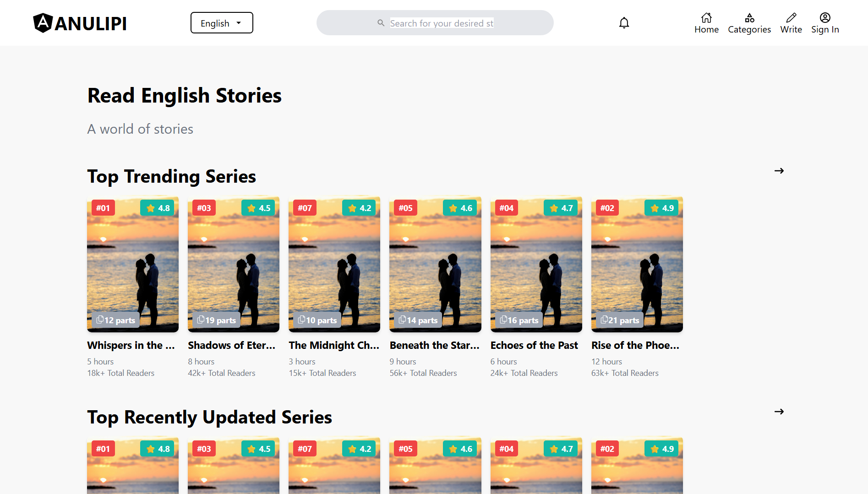Click the search stories input field
Image resolution: width=868 pixels, height=494 pixels.
[x=442, y=23]
